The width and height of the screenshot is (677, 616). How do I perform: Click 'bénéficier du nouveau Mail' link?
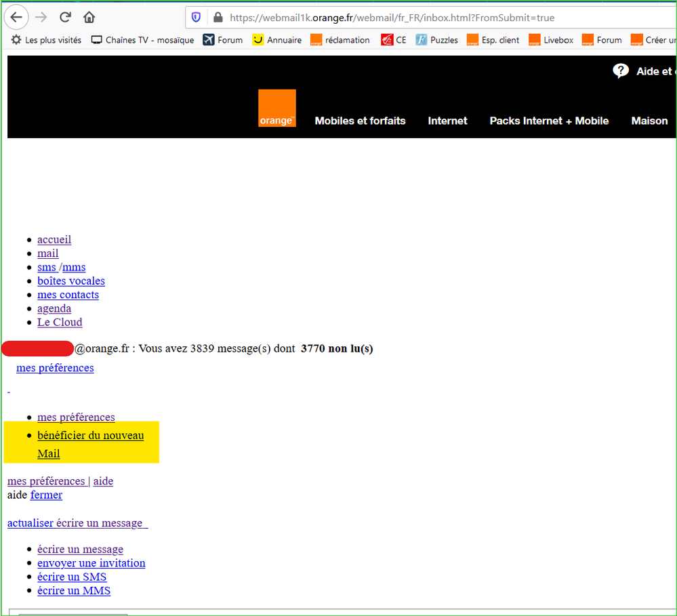click(91, 444)
